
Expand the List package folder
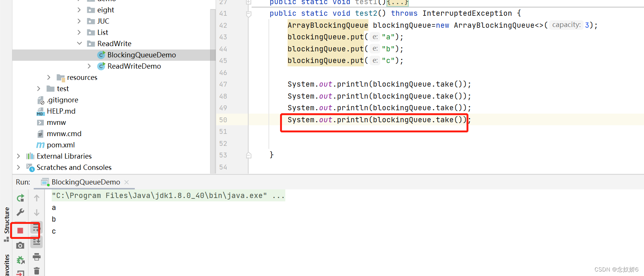79,32
